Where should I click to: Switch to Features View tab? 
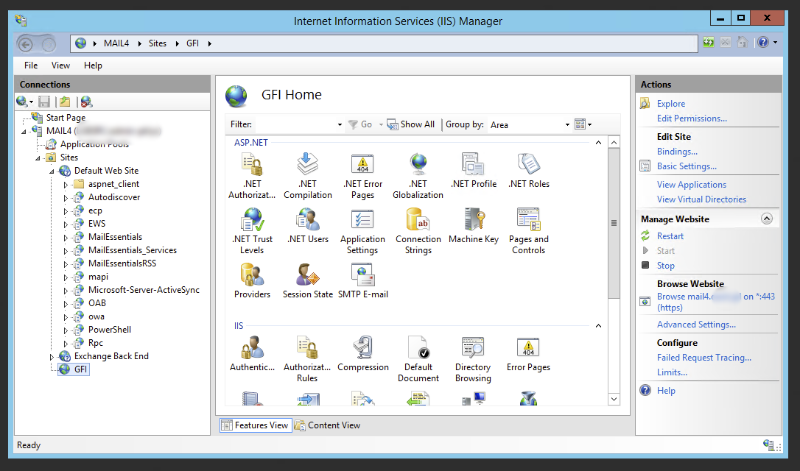pyautogui.click(x=256, y=425)
